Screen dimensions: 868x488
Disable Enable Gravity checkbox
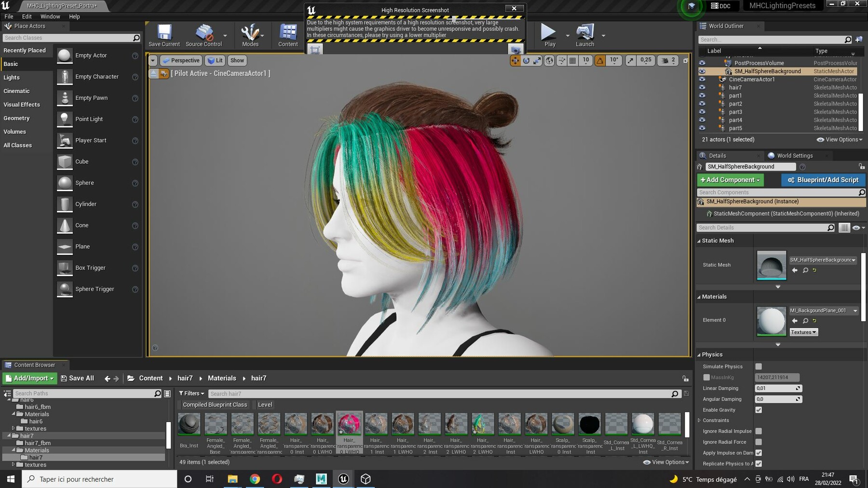click(x=759, y=410)
